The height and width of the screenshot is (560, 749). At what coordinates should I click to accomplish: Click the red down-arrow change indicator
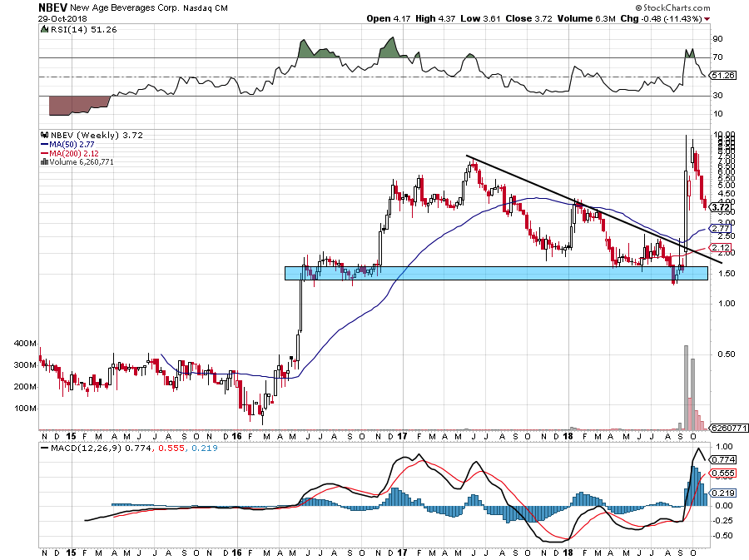pos(707,19)
